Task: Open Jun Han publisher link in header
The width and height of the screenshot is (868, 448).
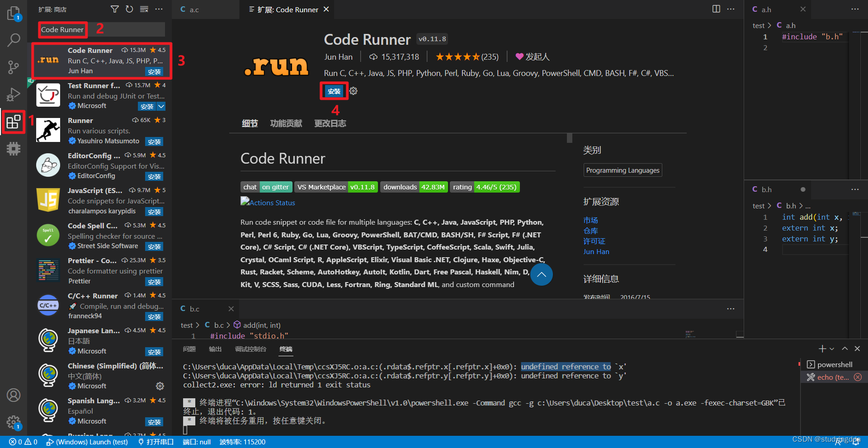Action: (x=338, y=57)
